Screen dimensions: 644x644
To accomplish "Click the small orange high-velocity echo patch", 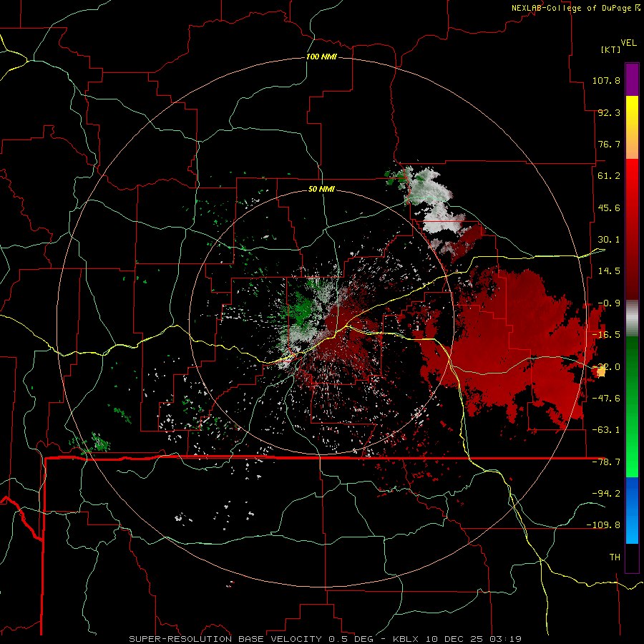I will (x=600, y=372).
